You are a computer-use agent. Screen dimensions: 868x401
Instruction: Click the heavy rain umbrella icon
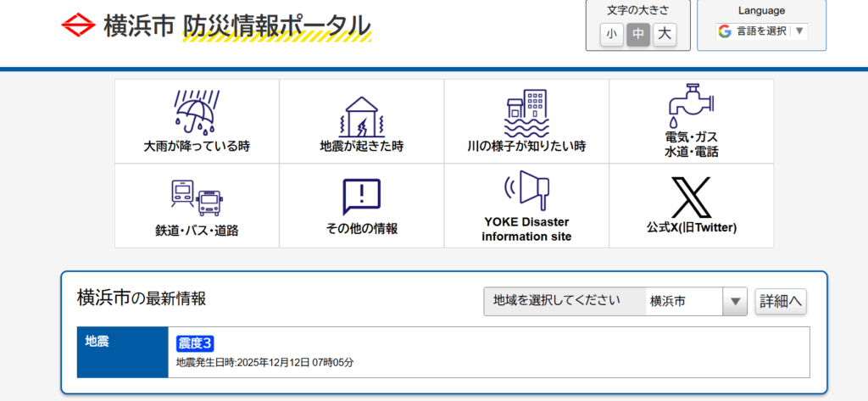197,111
